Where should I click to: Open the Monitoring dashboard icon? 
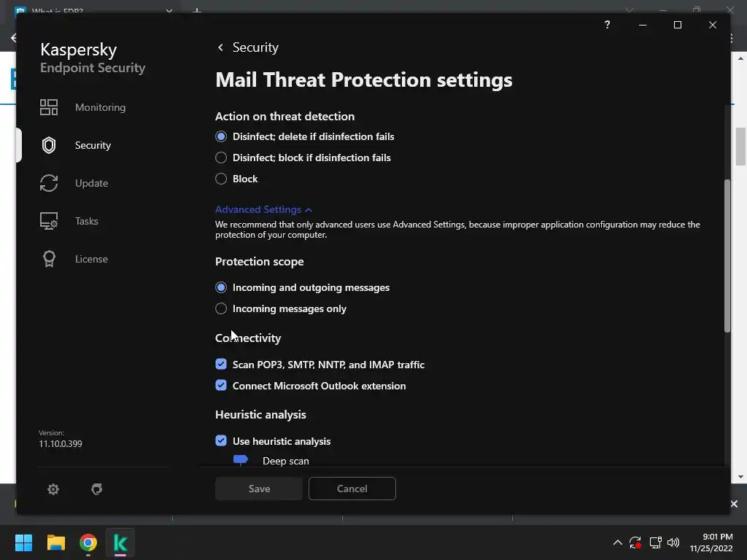[49, 107]
